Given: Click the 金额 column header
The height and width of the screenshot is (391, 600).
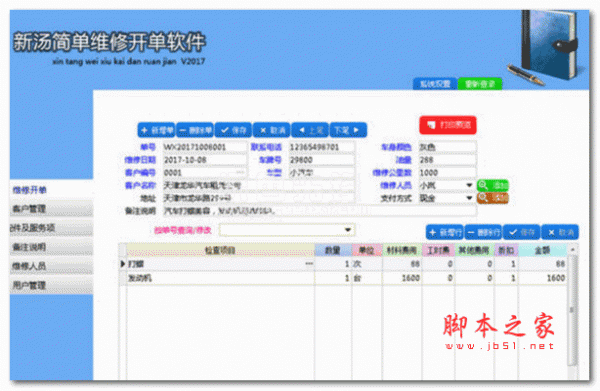Looking at the screenshot, I should pyautogui.click(x=542, y=250).
